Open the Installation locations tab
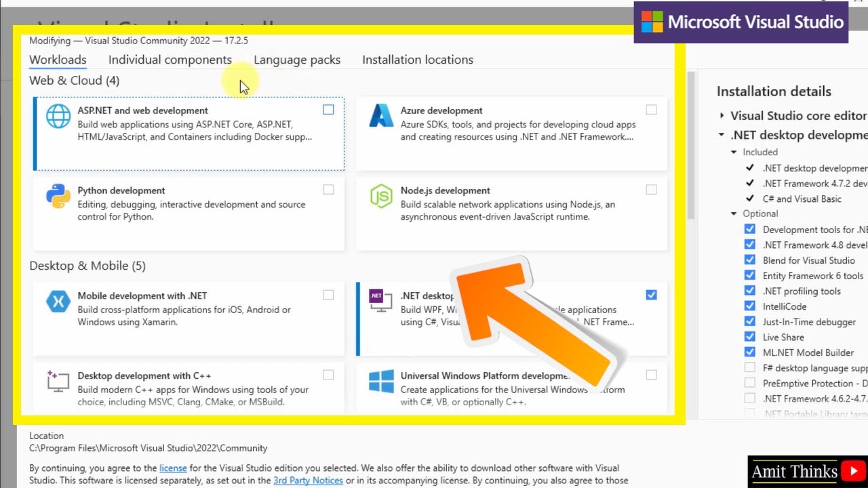This screenshot has height=488, width=868. click(418, 60)
